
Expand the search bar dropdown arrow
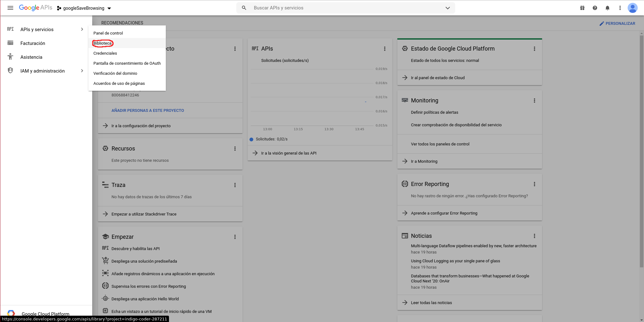[447, 8]
